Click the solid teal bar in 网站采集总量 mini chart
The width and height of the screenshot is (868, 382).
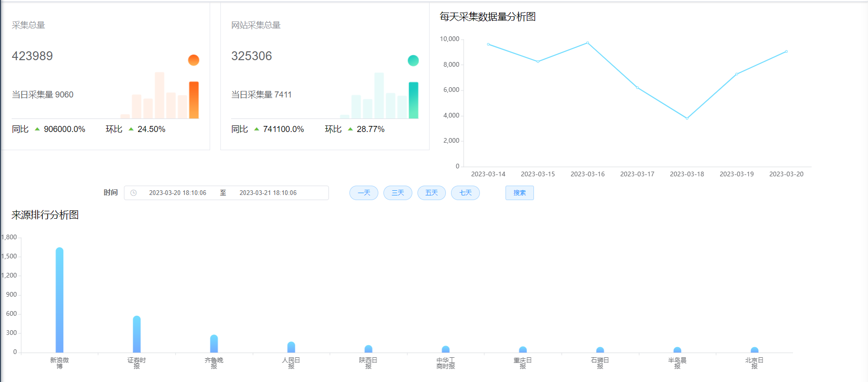point(413,100)
